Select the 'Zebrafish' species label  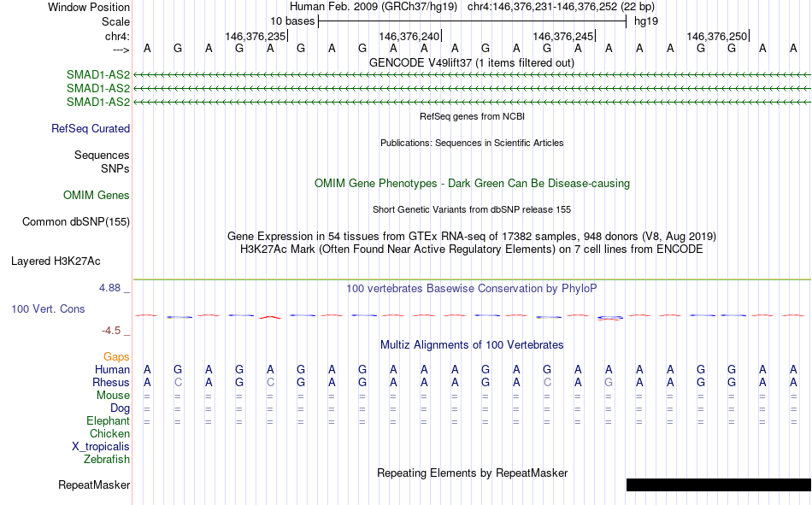click(107, 459)
